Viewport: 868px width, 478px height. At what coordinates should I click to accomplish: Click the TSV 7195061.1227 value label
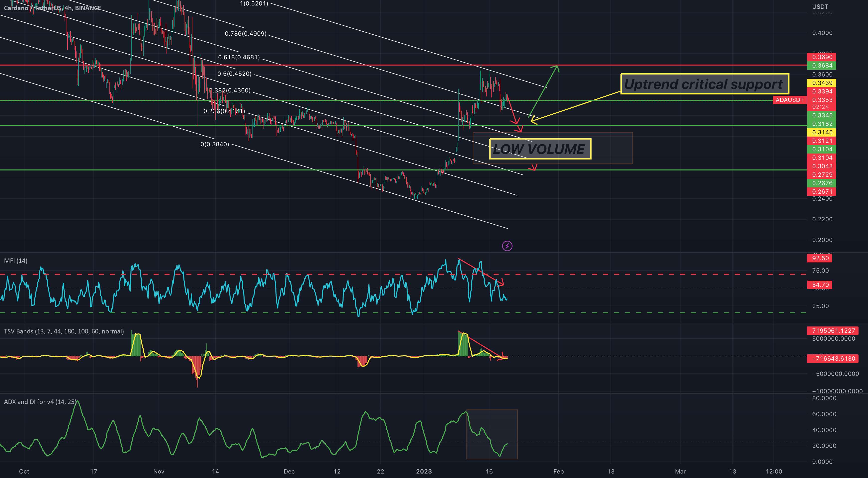(x=833, y=331)
